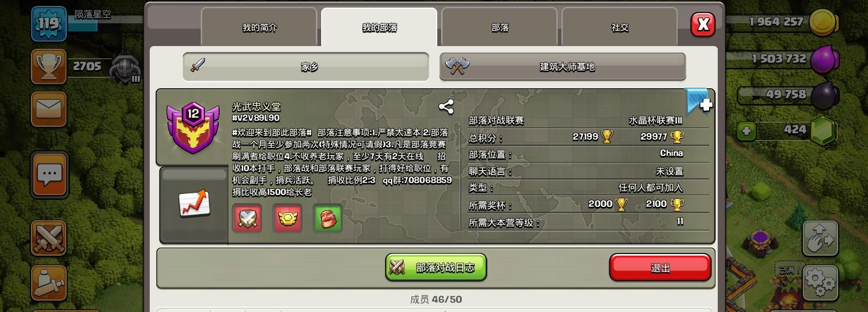Image resolution: width=868 pixels, height=312 pixels.
Task: Select the 家乡 home village view
Action: [306, 67]
